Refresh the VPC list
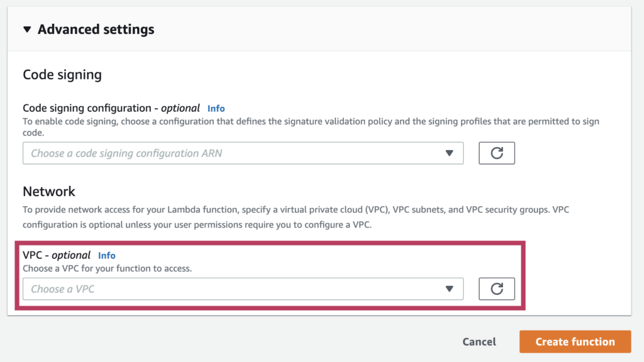The width and height of the screenshot is (644, 362). coord(497,289)
